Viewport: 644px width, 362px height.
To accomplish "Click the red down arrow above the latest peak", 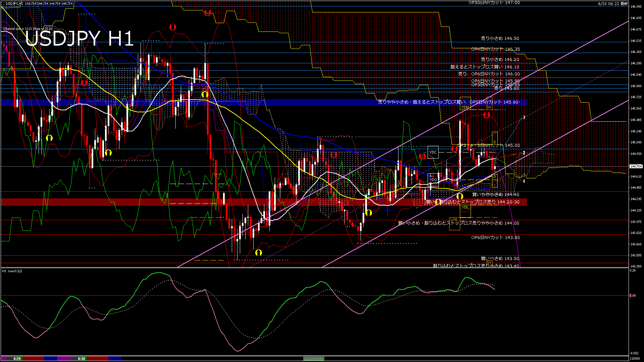I will [x=487, y=115].
